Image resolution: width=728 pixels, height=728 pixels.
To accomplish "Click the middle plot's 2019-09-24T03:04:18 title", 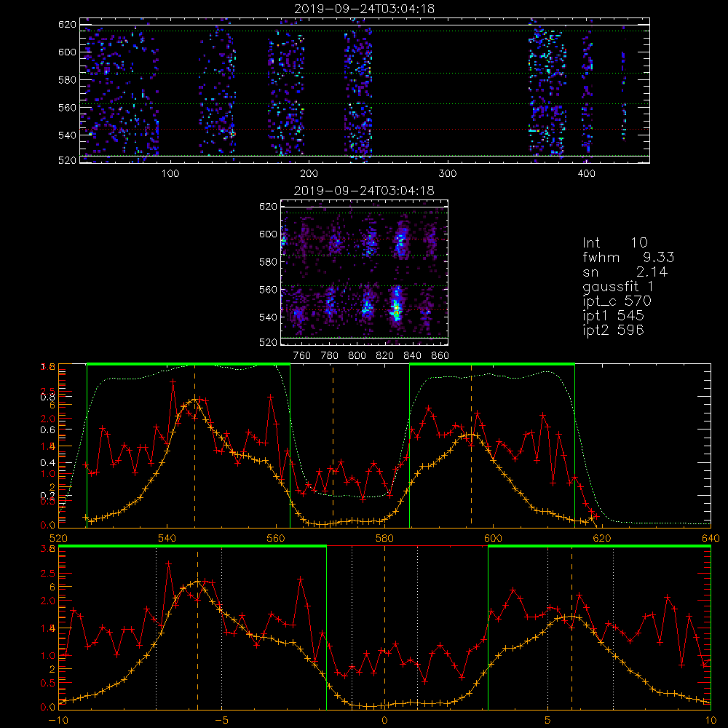I will pyautogui.click(x=364, y=191).
